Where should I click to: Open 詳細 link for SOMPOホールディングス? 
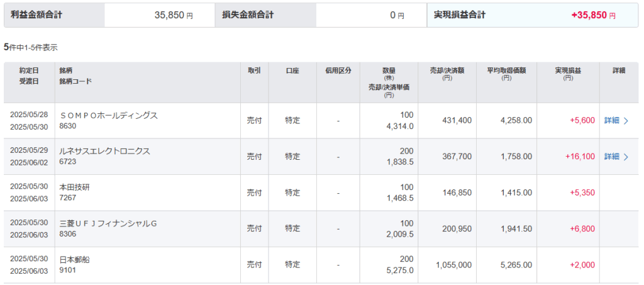pos(612,121)
